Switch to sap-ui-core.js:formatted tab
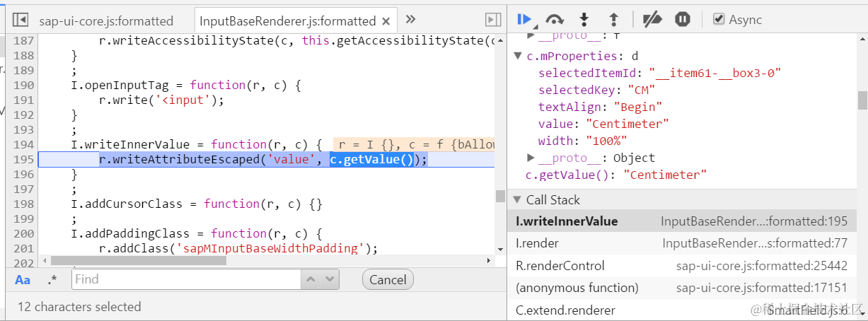 coord(106,21)
